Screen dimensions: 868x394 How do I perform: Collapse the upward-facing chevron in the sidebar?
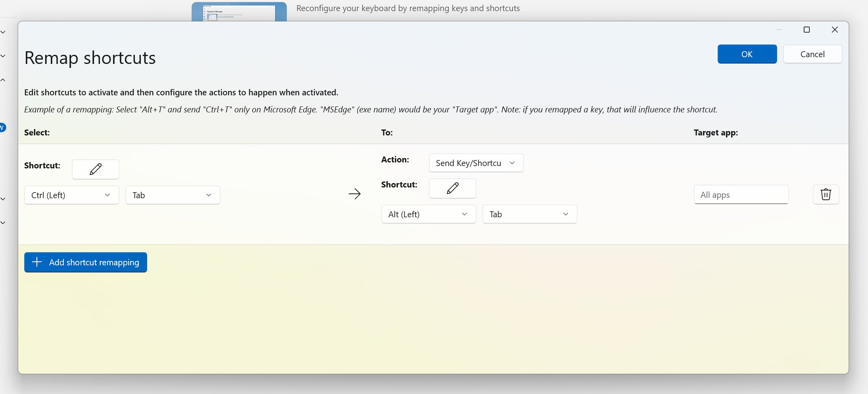point(3,79)
